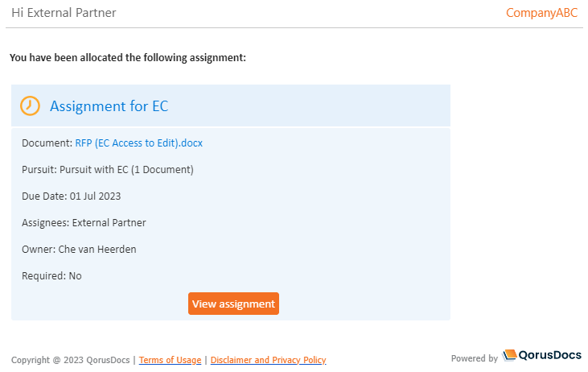
Task: Open Disclaimer and Privacy Policy link
Action: 268,360
